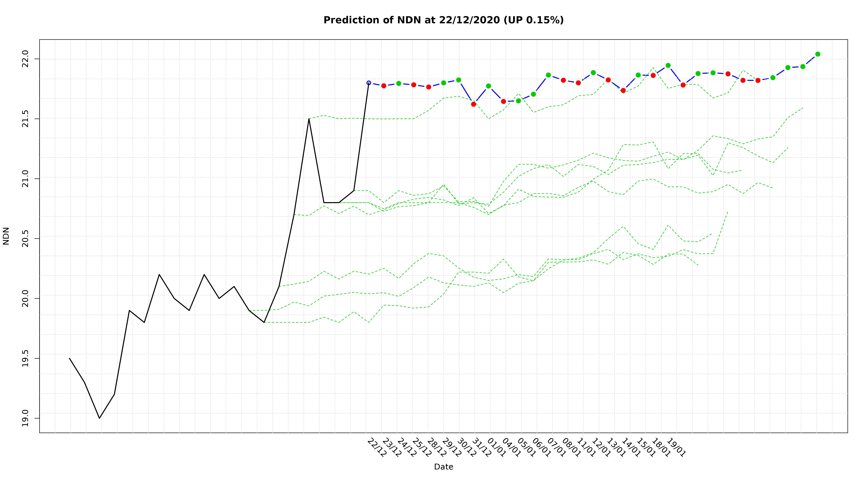
Task: Click the black line's sharp peak at 21.5
Action: pyautogui.click(x=309, y=119)
